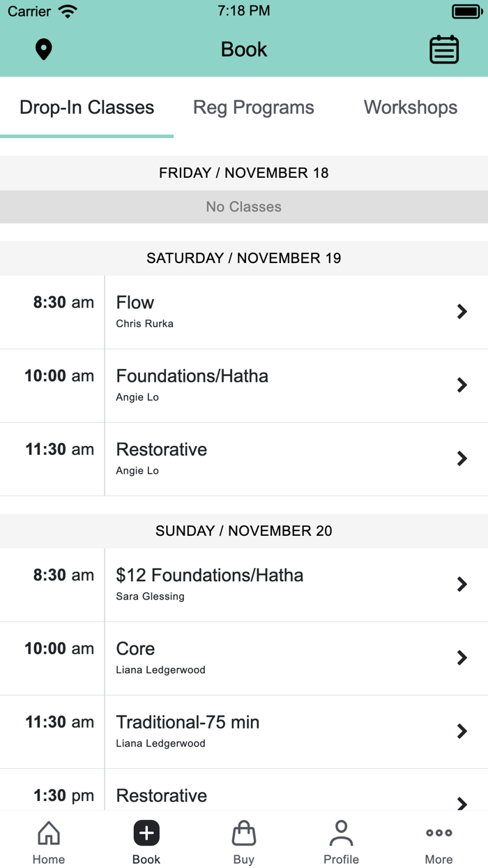Switch to the Workshops tab
This screenshot has width=488, height=868.
click(x=410, y=107)
